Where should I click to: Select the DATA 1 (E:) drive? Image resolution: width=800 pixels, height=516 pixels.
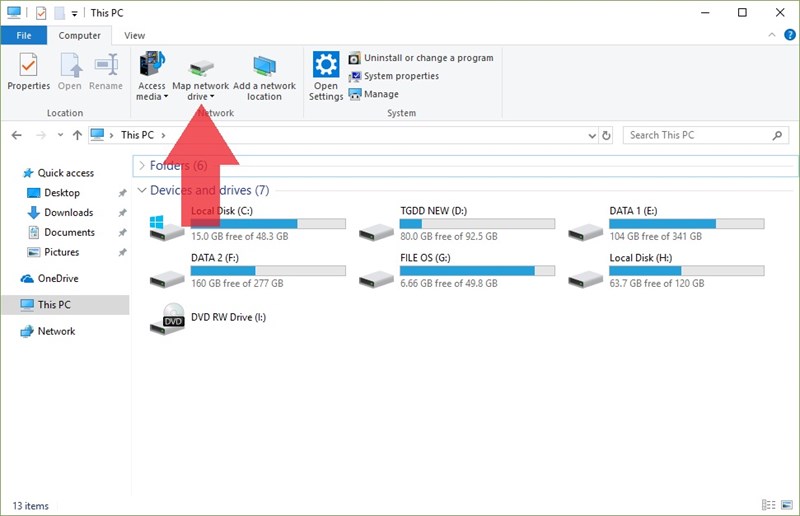[x=666, y=224]
